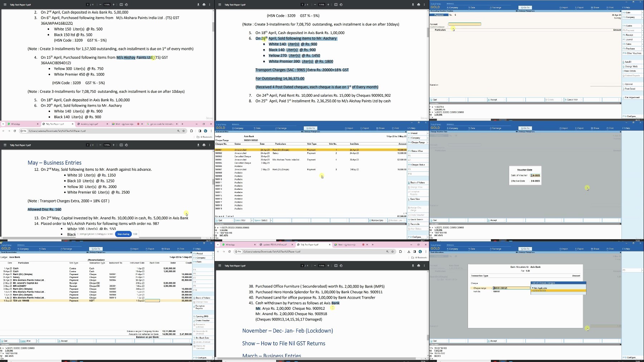Screen dimensions: 644x362
Task: Choose 100101-100125 in List of Cheque Ranges
Action: point(558,291)
